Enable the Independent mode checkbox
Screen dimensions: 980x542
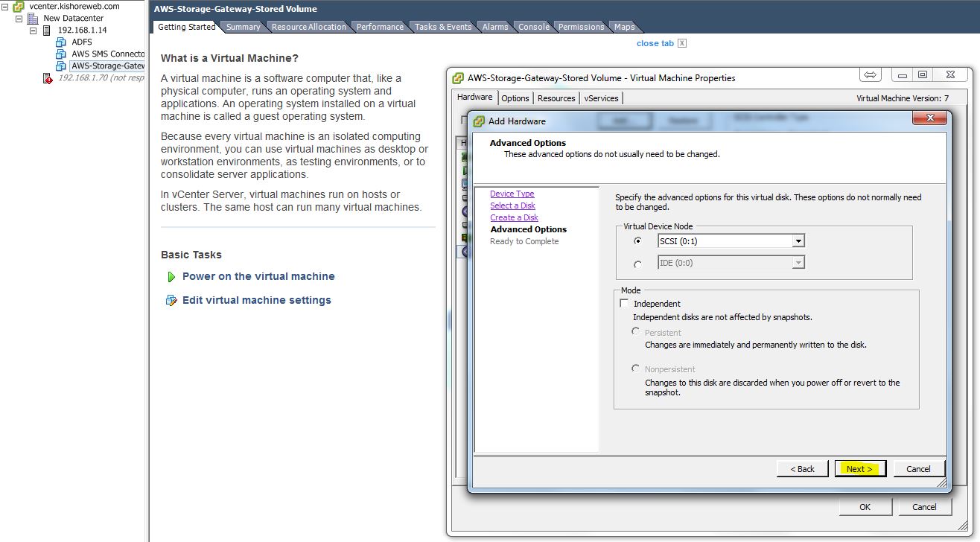pos(624,304)
